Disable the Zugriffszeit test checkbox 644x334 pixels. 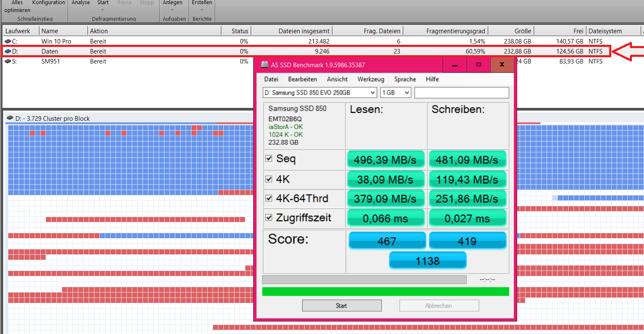[269, 217]
